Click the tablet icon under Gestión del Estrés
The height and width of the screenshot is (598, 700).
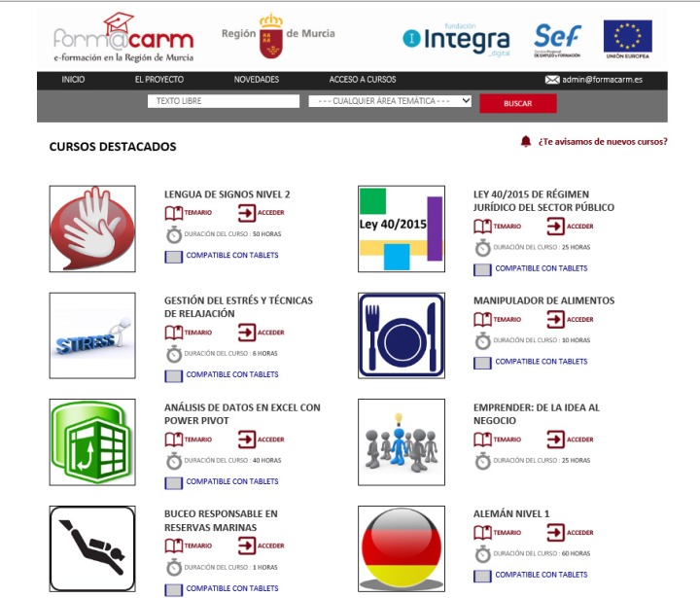click(x=173, y=374)
